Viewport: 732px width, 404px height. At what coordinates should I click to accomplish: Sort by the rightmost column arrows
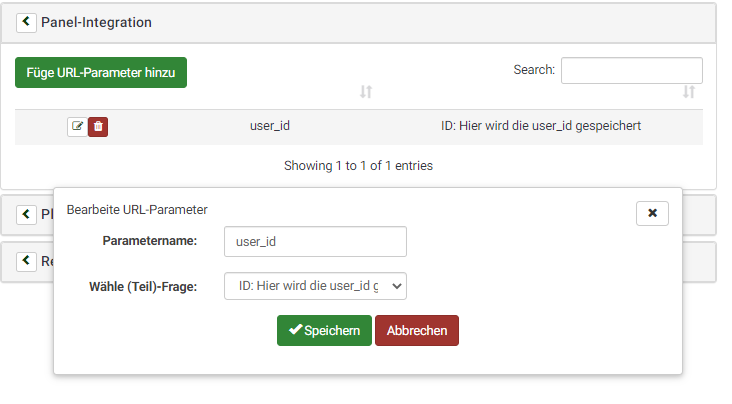pyautogui.click(x=688, y=92)
